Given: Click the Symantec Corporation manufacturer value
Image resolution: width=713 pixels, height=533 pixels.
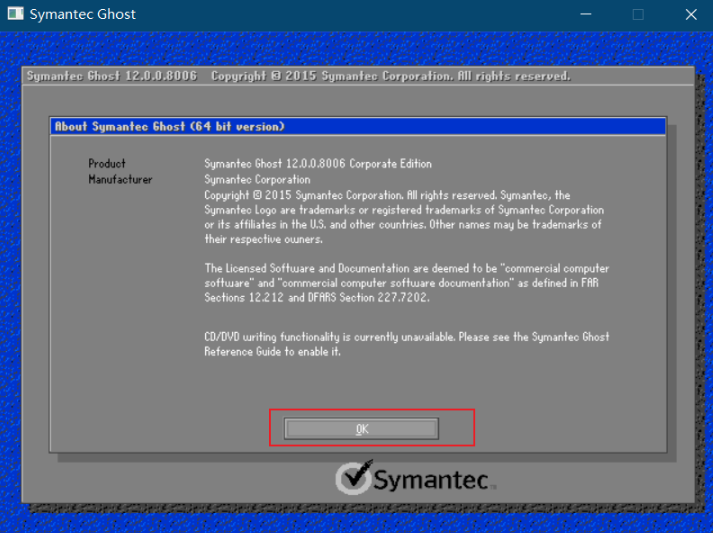Looking at the screenshot, I should (257, 180).
